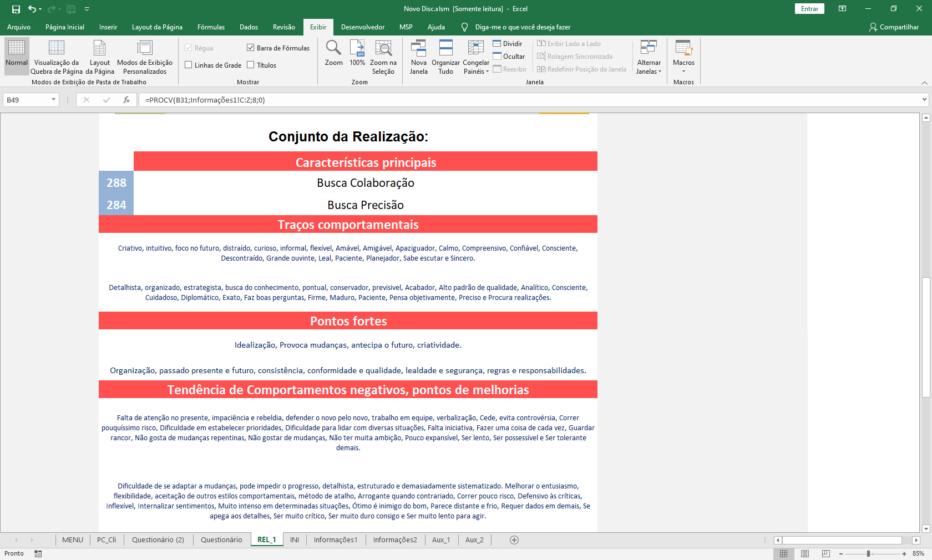Open Undo history dropdown arrow

pyautogui.click(x=40, y=9)
